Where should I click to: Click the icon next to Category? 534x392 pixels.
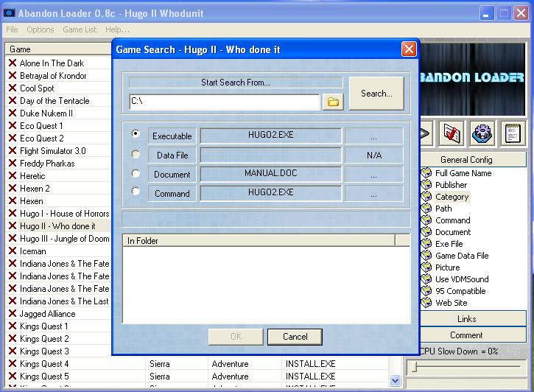pos(426,197)
